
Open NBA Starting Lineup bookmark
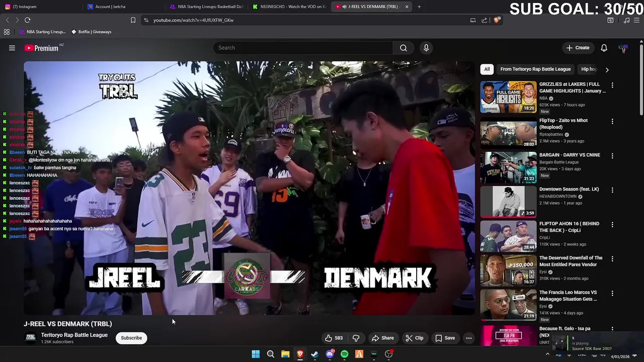point(42,32)
